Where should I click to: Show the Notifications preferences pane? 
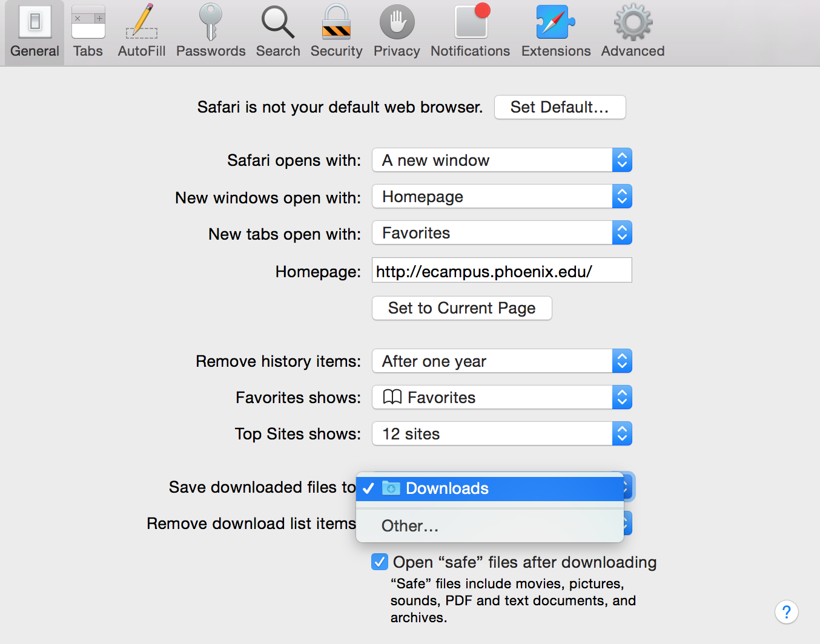(x=471, y=32)
